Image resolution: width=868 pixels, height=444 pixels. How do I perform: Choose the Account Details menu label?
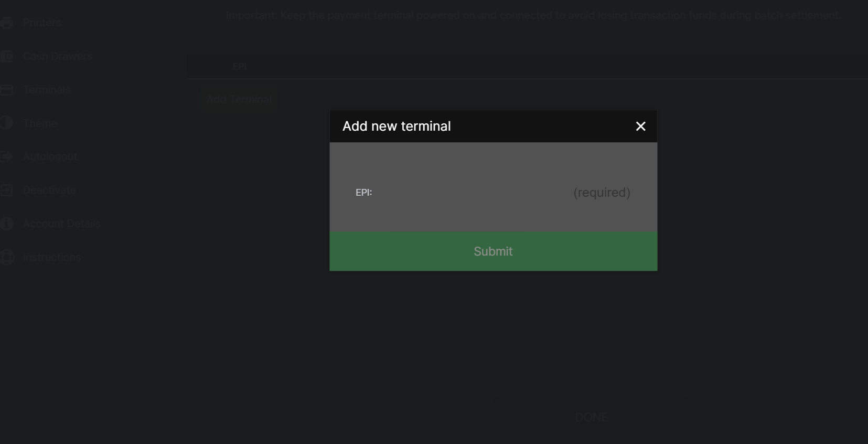[x=61, y=224]
